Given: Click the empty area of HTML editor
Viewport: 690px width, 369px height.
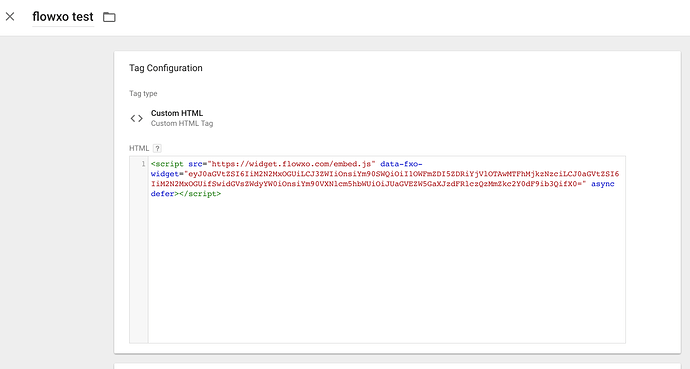Looking at the screenshot, I should 386,270.
